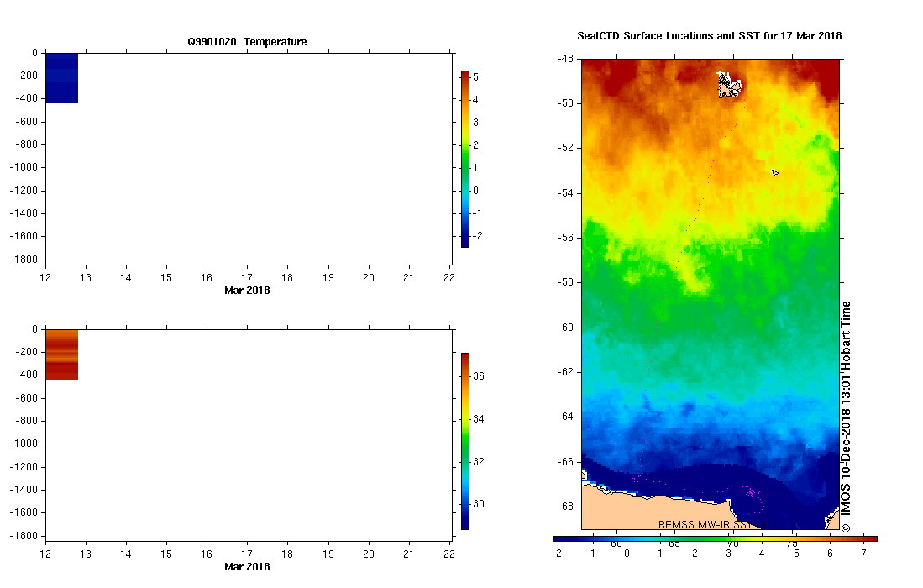The image size is (923, 588).
Task: Click the '32' label on the salinity color bar
Action: coord(479,462)
